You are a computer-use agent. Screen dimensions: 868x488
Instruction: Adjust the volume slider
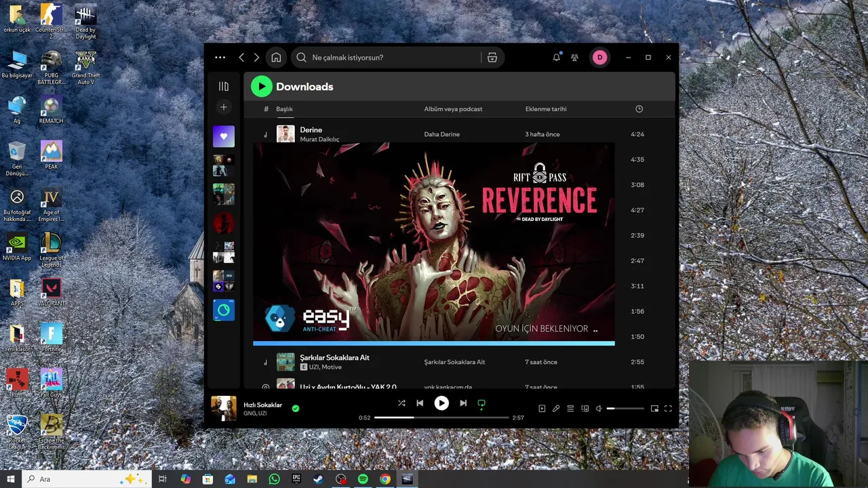point(625,409)
